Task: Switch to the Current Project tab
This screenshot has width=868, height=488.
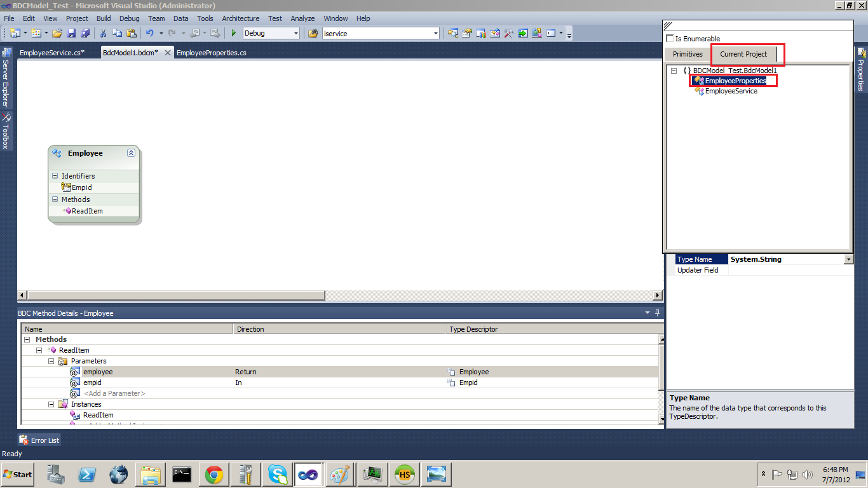Action: 743,54
